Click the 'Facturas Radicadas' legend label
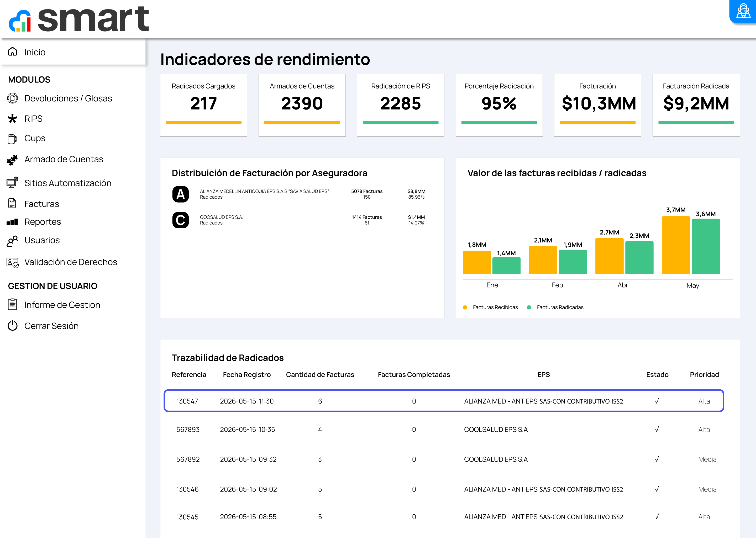 click(x=560, y=307)
